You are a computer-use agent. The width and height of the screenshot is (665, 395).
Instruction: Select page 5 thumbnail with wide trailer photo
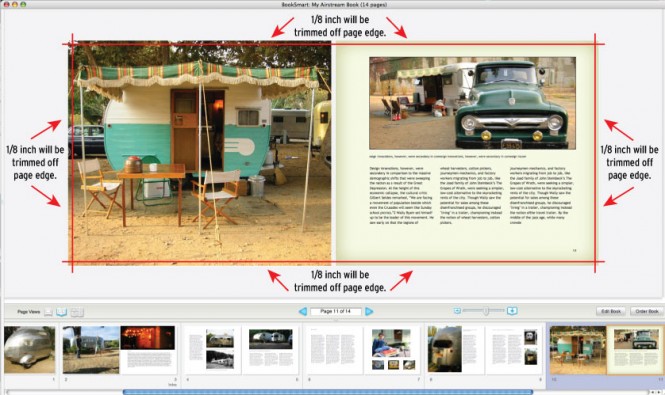point(270,350)
